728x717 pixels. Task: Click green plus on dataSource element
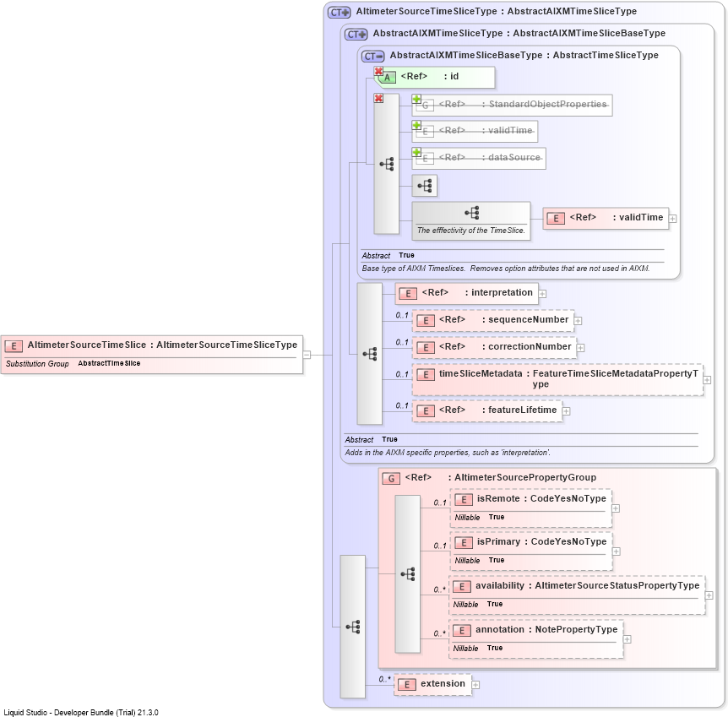(x=416, y=152)
